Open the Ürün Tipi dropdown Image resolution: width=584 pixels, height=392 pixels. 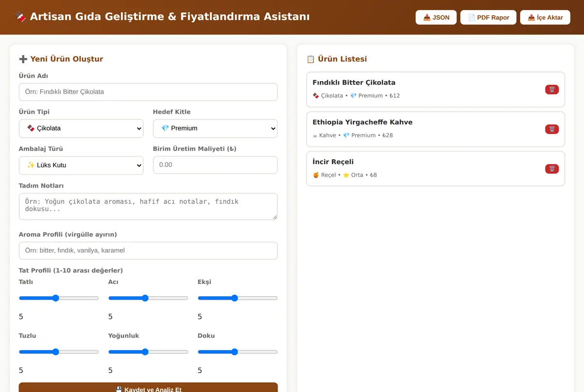pyautogui.click(x=81, y=128)
